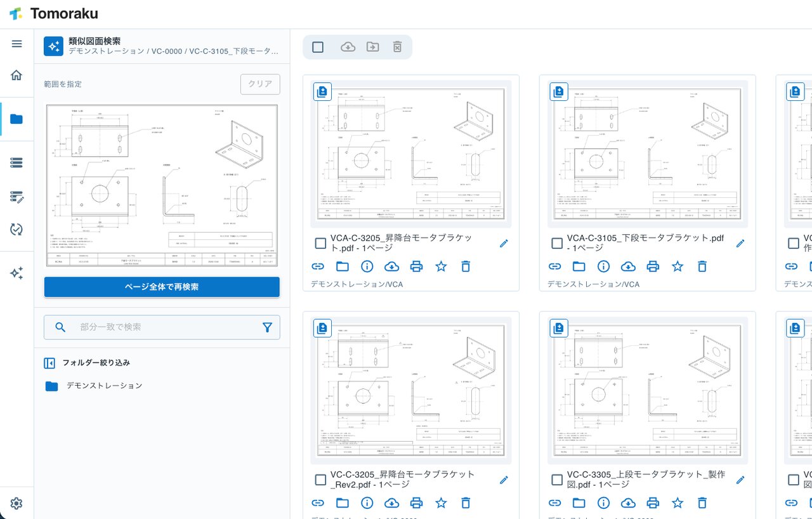Click the move-to-folder icon in the top toolbar
The width and height of the screenshot is (812, 519).
(x=372, y=47)
